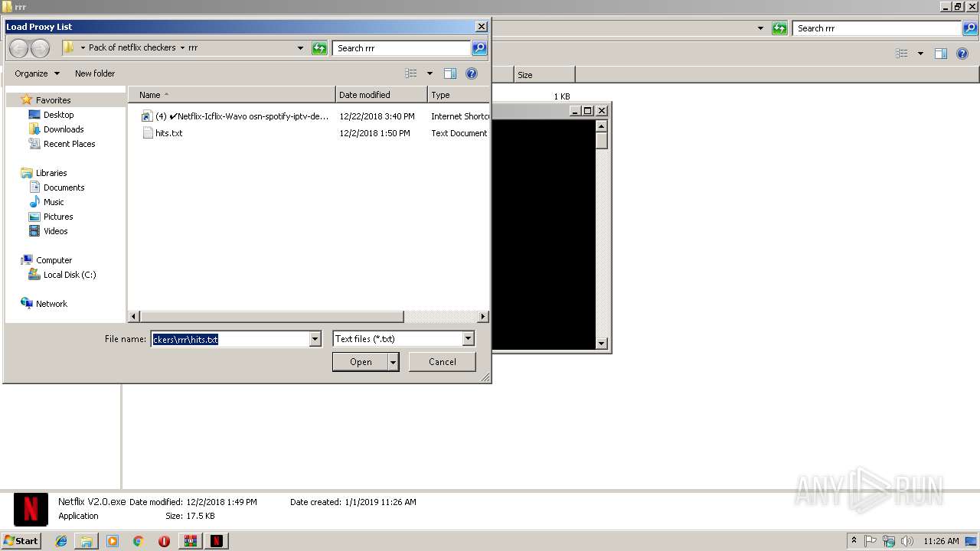Click the console window's scroll up arrow
The width and height of the screenshot is (980, 551).
click(602, 126)
